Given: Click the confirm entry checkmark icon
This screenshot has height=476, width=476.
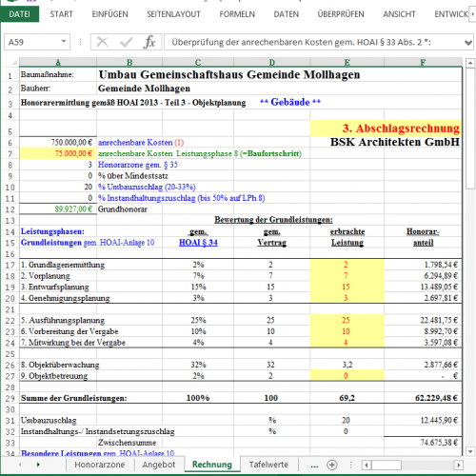Looking at the screenshot, I should 126,42.
